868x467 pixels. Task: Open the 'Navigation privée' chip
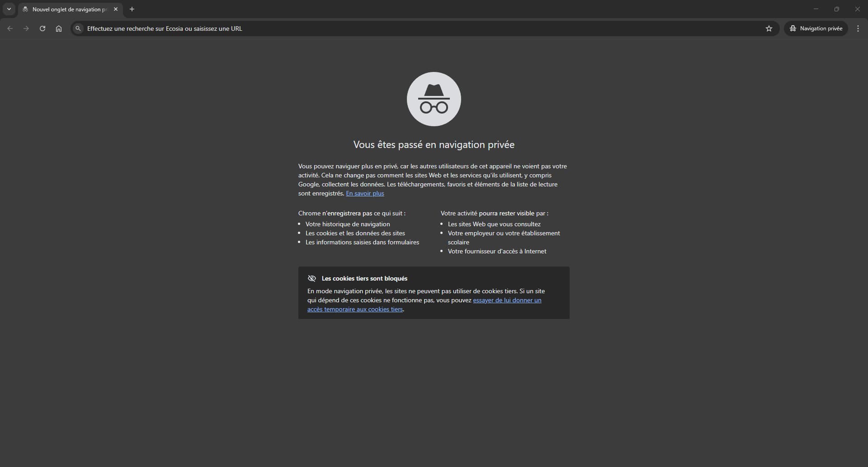pyautogui.click(x=816, y=29)
